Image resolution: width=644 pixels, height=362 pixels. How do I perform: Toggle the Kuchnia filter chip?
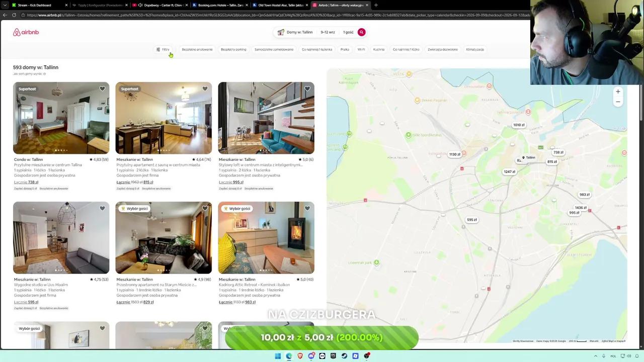point(379,49)
